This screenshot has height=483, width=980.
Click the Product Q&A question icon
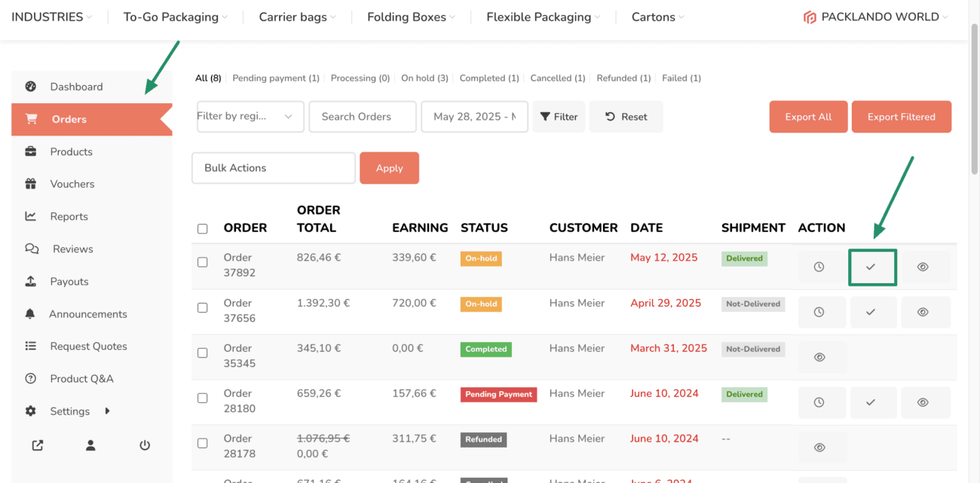(x=31, y=378)
